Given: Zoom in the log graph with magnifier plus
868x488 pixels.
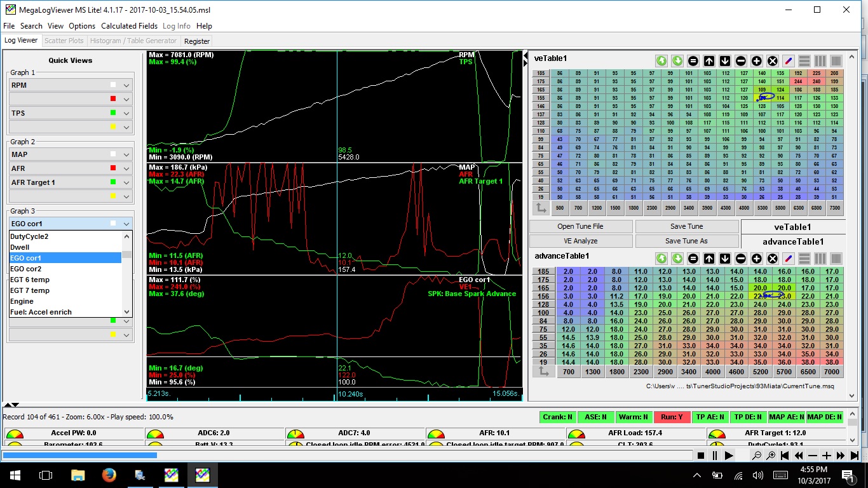Looking at the screenshot, I should pos(771,456).
